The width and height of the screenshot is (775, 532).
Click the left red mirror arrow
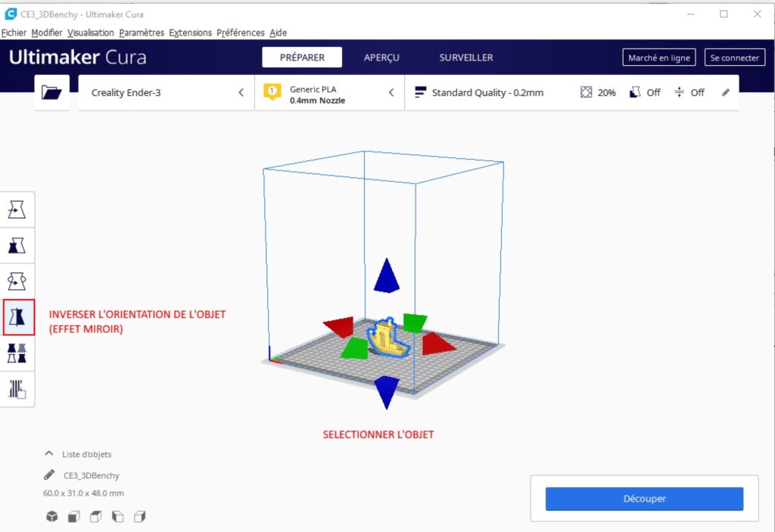(340, 327)
